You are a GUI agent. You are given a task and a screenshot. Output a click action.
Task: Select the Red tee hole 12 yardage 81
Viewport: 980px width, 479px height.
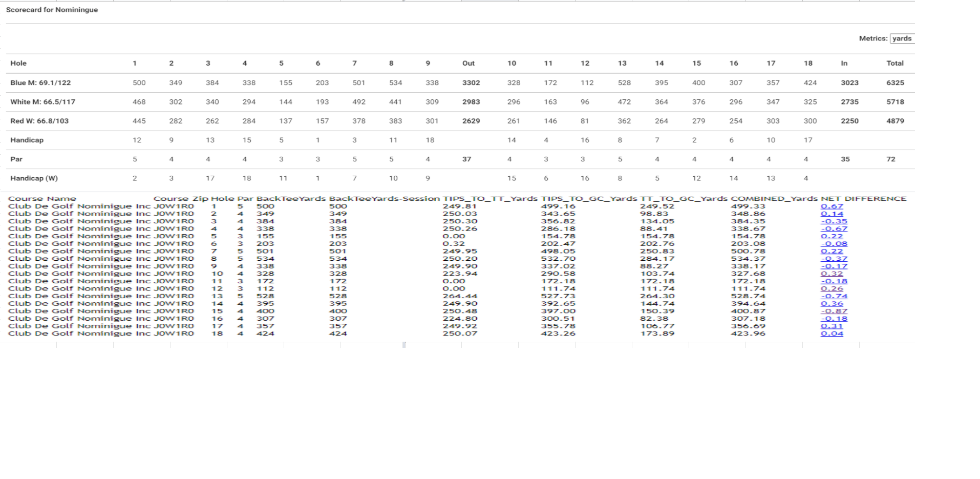click(585, 121)
